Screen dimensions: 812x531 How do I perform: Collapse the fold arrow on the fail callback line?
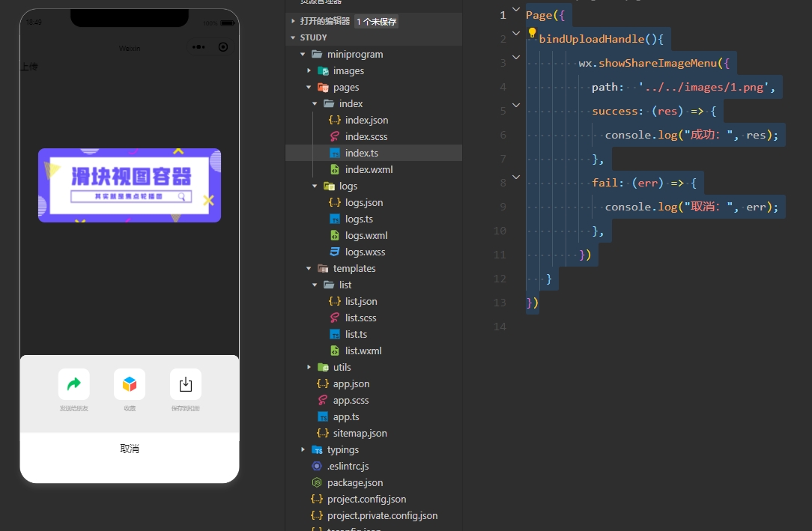point(516,177)
